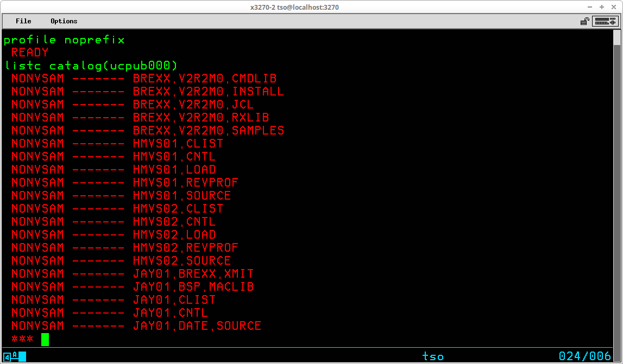Screen dimensions: 623x364
Task: Click the profile noprefix command text
Action: tap(65, 40)
